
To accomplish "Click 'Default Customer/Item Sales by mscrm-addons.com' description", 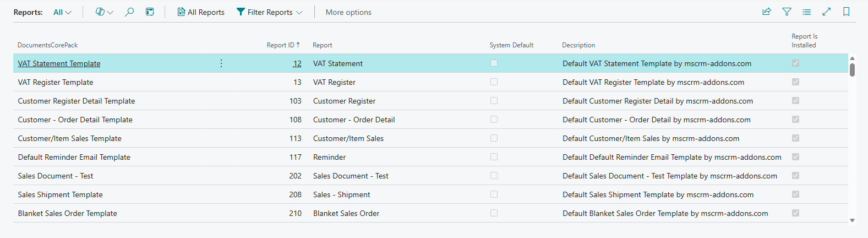I will point(651,138).
